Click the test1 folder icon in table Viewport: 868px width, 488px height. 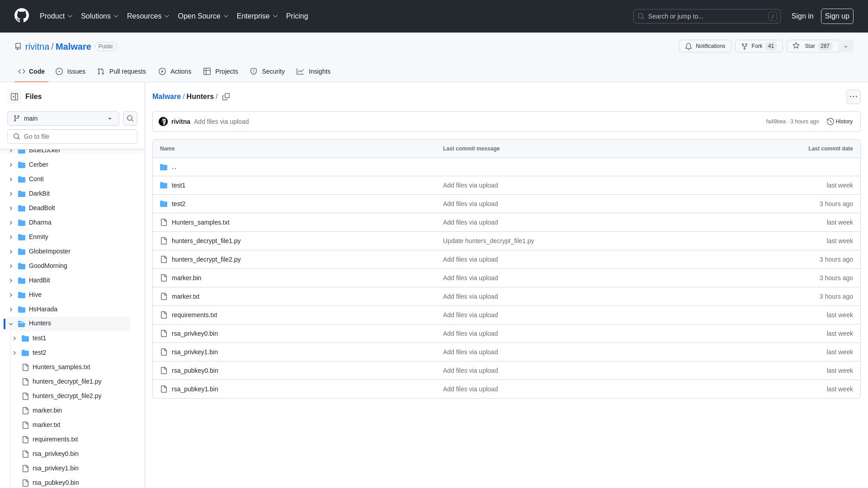coord(164,185)
